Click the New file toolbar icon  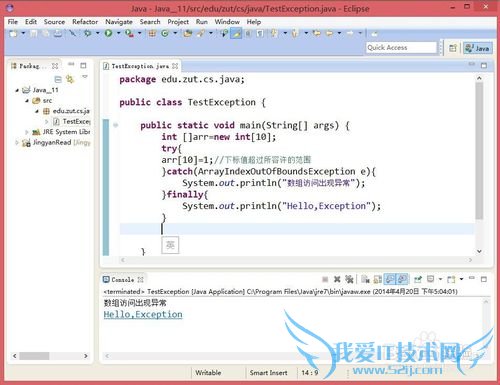coord(13,33)
